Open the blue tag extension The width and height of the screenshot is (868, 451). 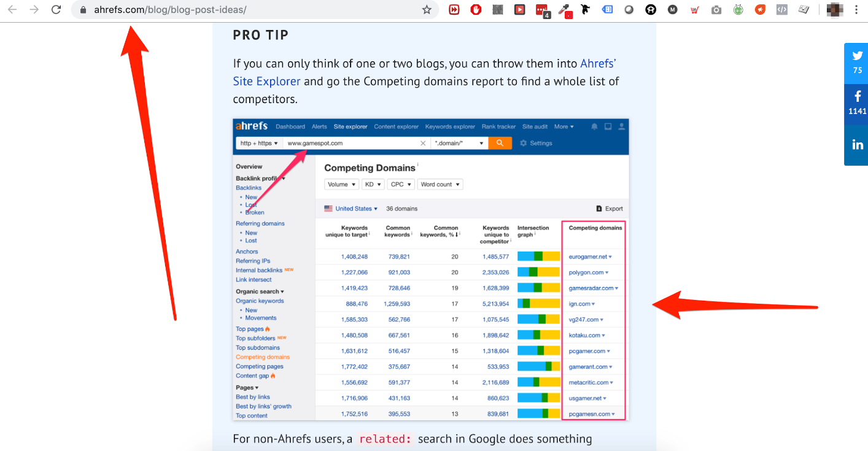tap(607, 10)
